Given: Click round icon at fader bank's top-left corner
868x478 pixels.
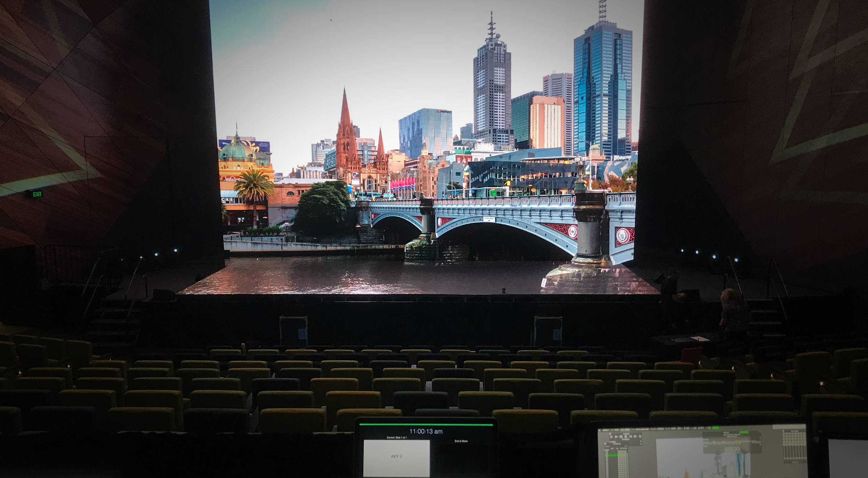Looking at the screenshot, I should coord(783,431).
